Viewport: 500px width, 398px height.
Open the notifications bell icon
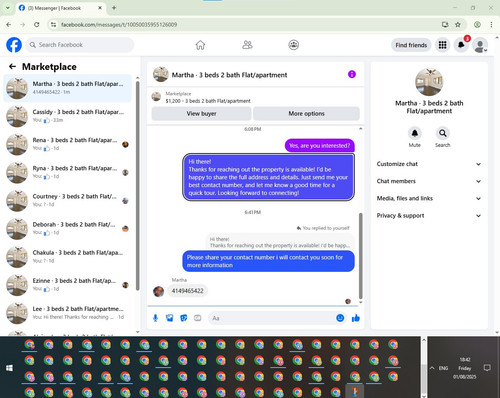click(x=461, y=45)
